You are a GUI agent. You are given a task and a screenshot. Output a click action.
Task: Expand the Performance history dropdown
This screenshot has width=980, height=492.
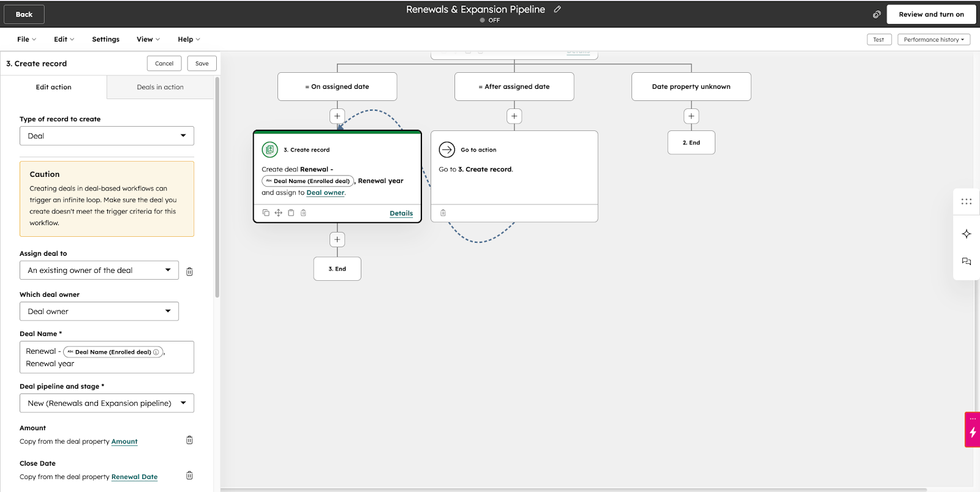click(933, 39)
